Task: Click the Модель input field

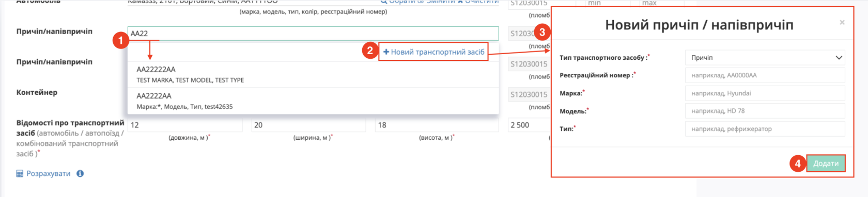Action: tap(765, 111)
